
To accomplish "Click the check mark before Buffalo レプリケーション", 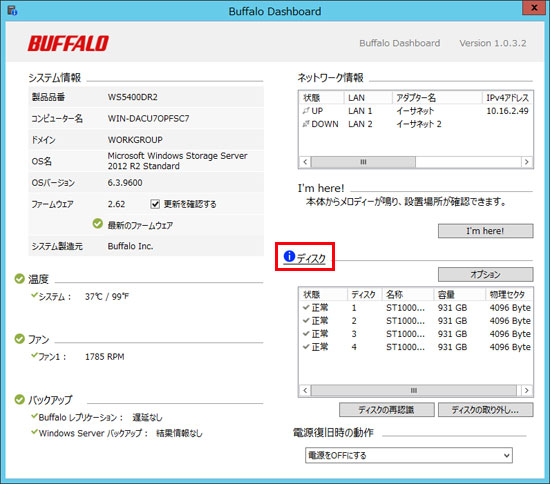I will [34, 416].
